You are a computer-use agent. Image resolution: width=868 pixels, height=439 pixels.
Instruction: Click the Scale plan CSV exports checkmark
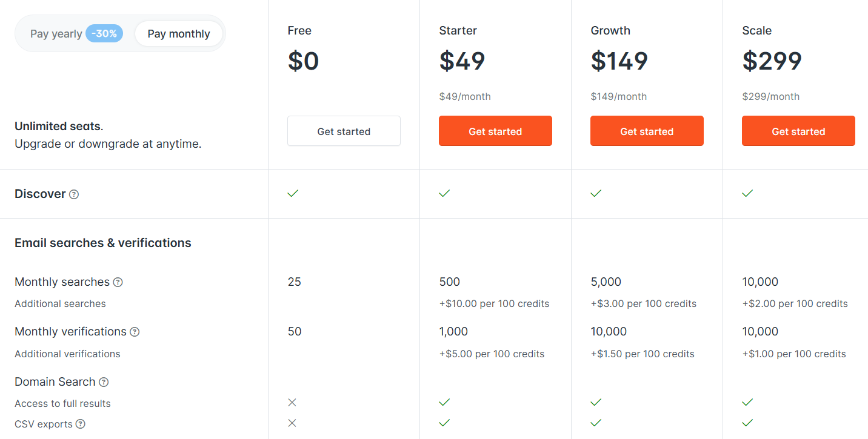pyautogui.click(x=747, y=423)
